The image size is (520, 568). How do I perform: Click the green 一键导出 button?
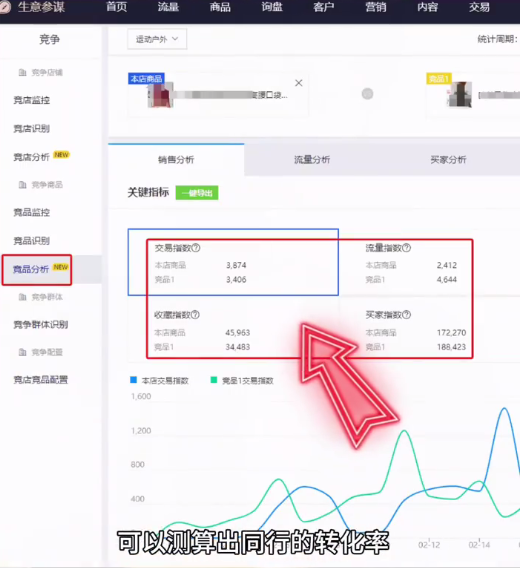tap(197, 193)
